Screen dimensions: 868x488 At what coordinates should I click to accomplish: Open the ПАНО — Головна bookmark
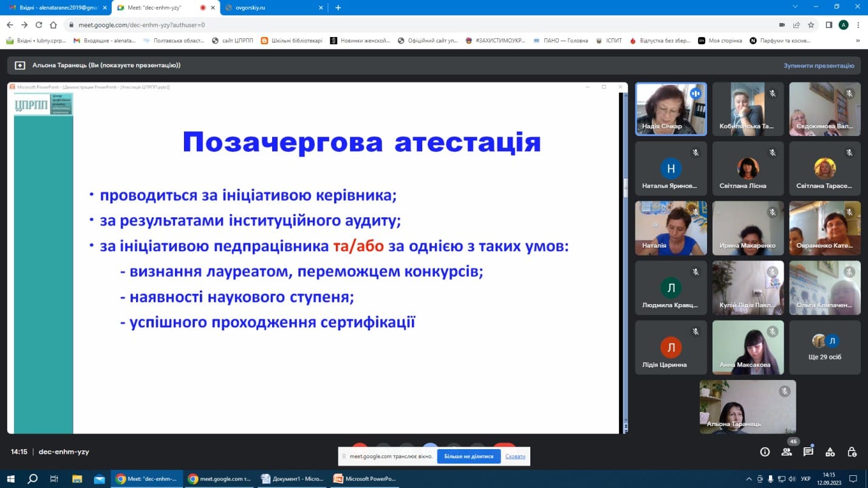(561, 41)
